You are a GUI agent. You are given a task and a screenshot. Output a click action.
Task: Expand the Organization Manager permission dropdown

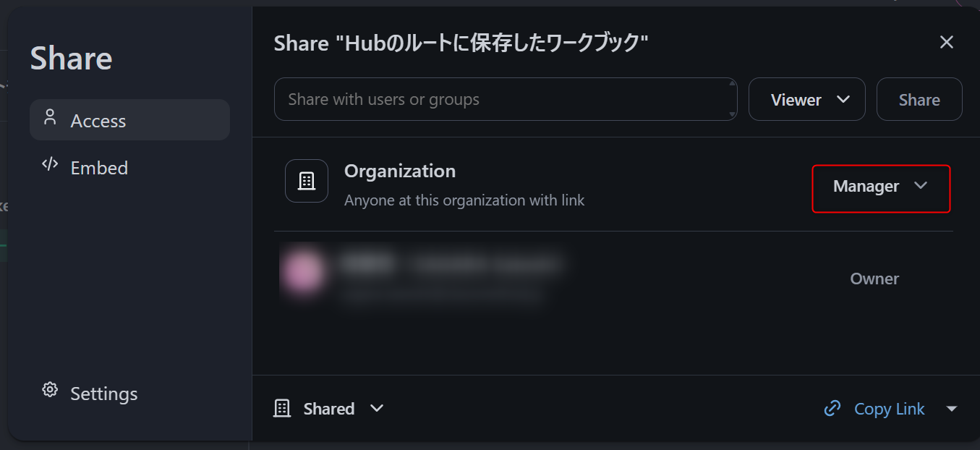point(880,187)
